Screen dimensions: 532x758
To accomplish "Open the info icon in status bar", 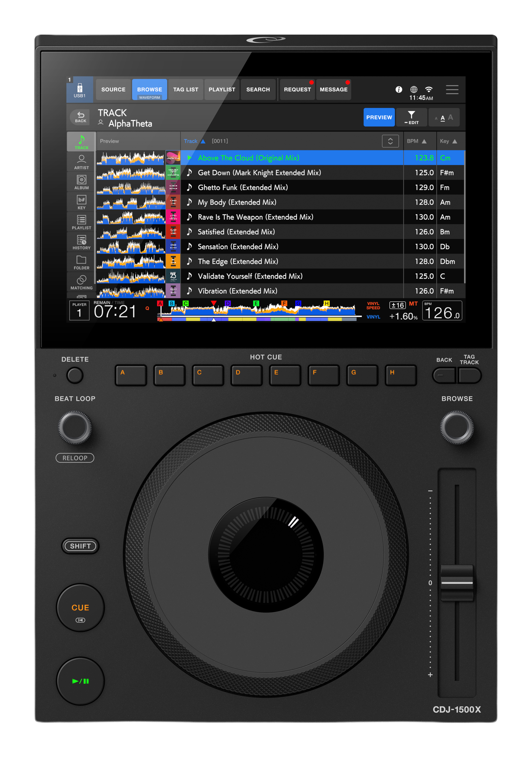I will click(398, 89).
